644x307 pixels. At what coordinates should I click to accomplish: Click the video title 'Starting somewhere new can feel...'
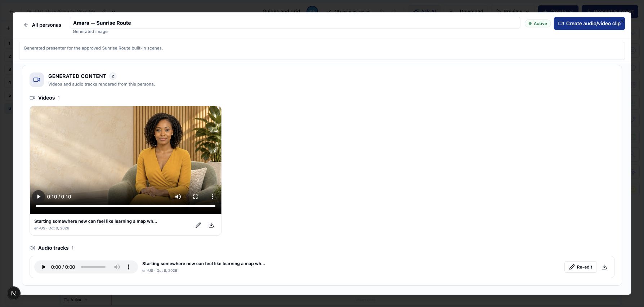pyautogui.click(x=95, y=221)
